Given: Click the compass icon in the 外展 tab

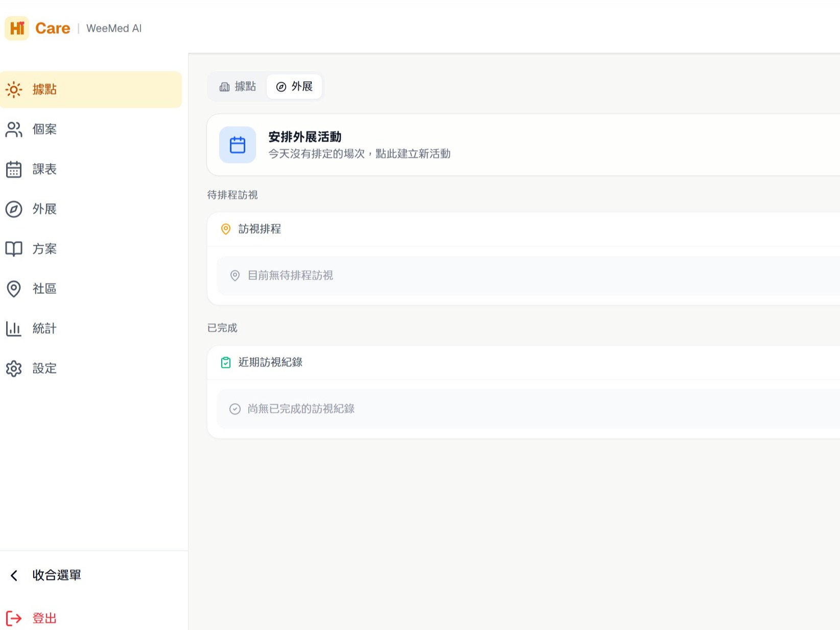Looking at the screenshot, I should [x=281, y=87].
